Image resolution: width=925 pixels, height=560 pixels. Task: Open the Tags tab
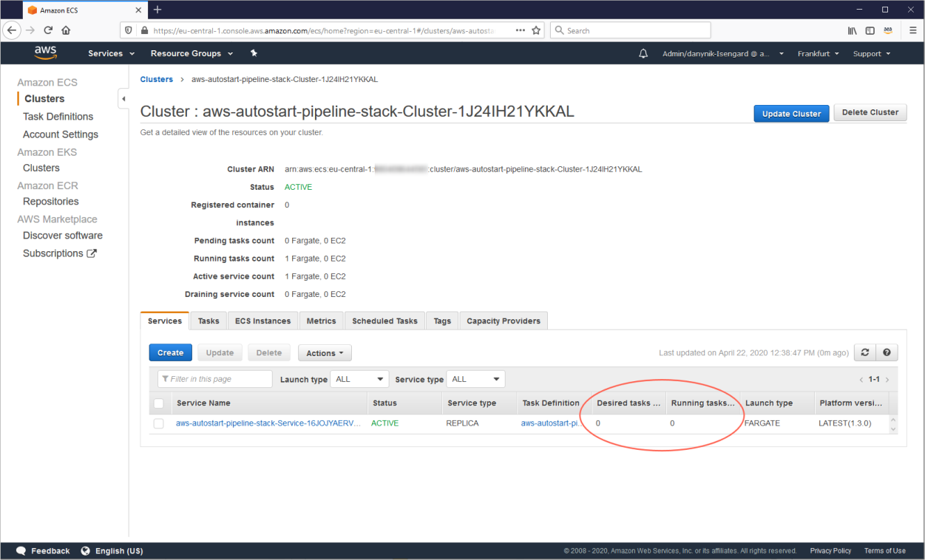(442, 321)
